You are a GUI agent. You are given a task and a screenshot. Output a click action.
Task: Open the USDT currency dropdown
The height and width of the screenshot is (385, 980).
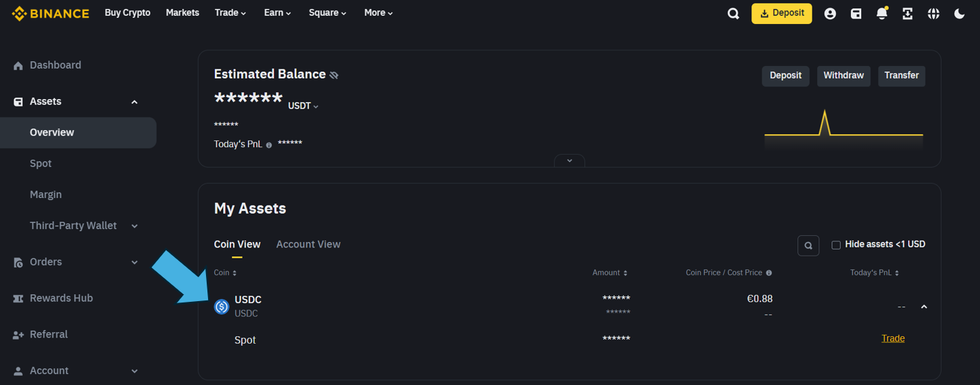pyautogui.click(x=304, y=106)
